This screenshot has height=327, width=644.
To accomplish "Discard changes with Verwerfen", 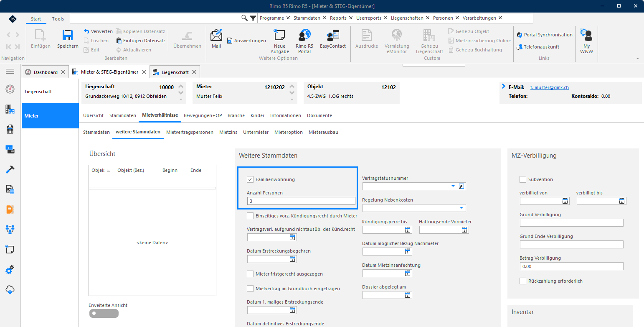I will coord(98,31).
